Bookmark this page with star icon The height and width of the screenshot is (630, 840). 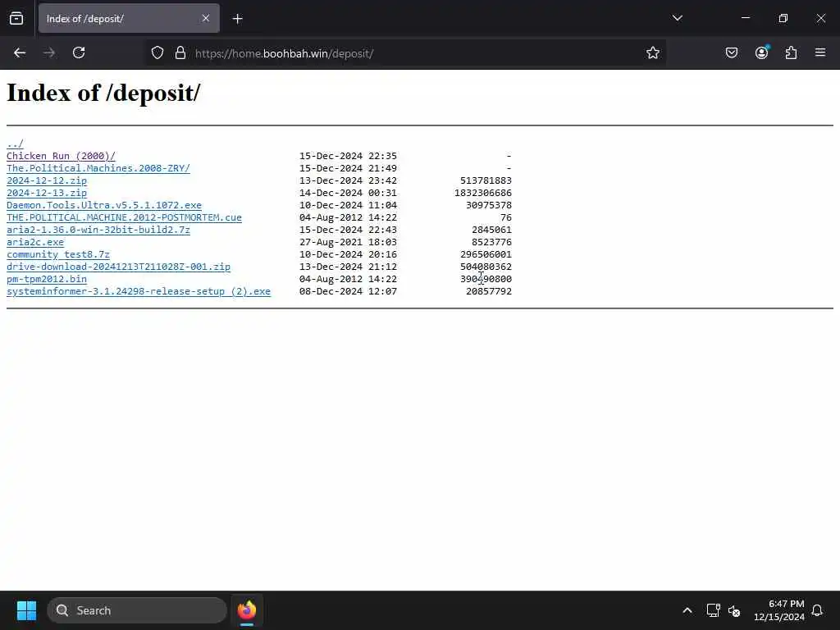point(652,53)
